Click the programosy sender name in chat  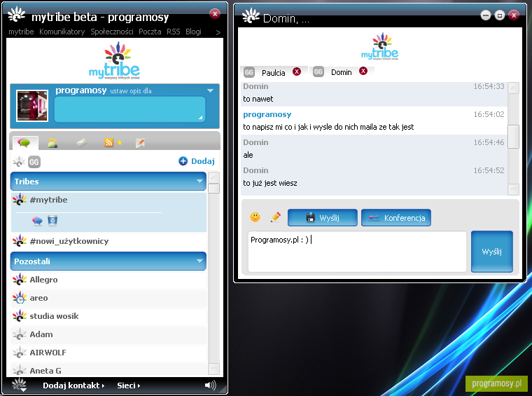pos(267,114)
